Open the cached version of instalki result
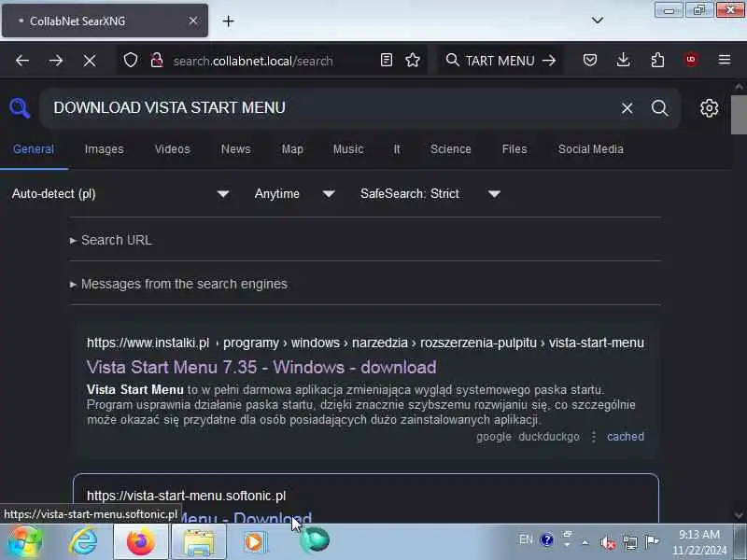Screen dimensions: 747x560 (x=626, y=437)
